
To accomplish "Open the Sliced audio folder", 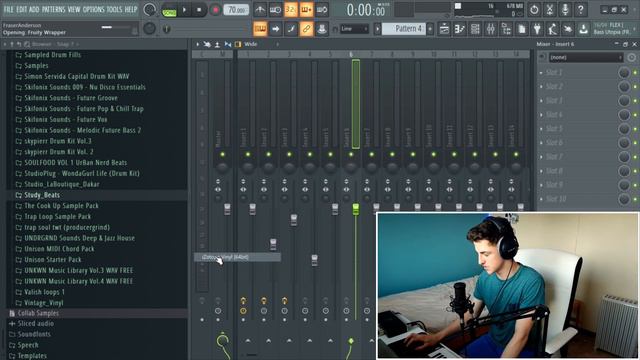I will [x=36, y=324].
